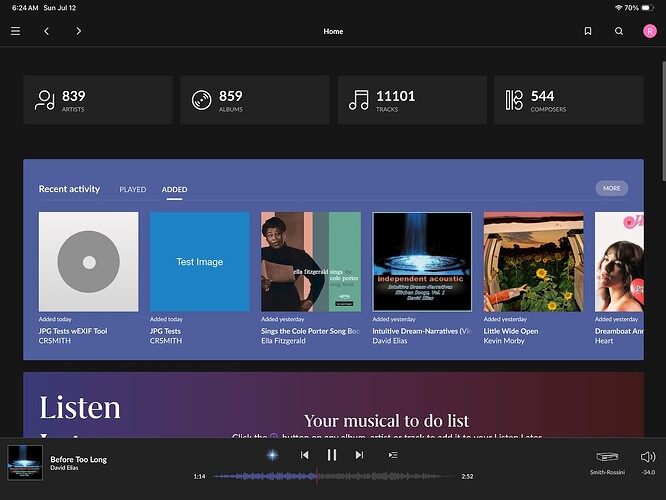Go back with the left arrow
Screen dimensions: 666x500
click(x=47, y=31)
